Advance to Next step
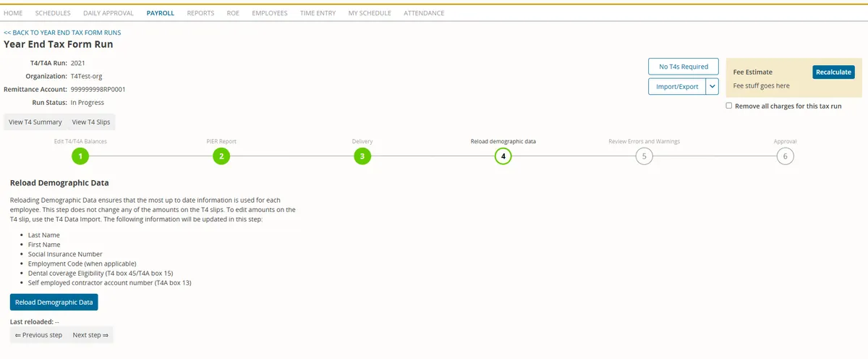The width and height of the screenshot is (868, 359). pos(90,335)
